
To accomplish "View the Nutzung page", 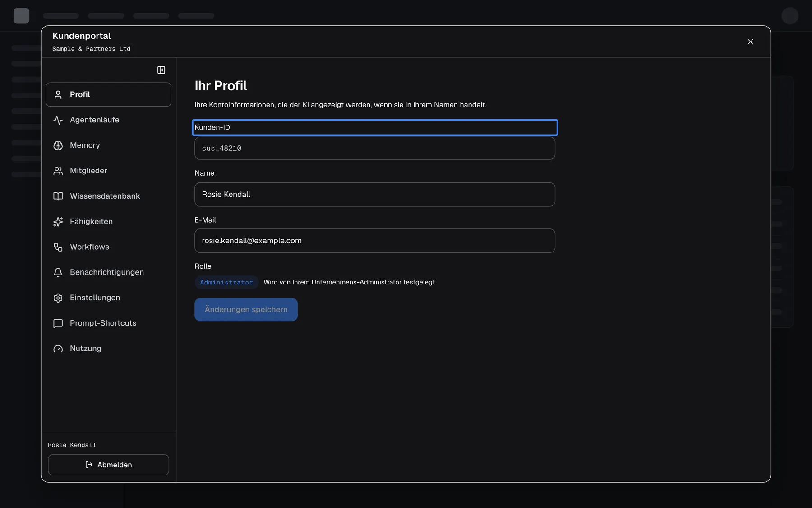I will 108,349.
